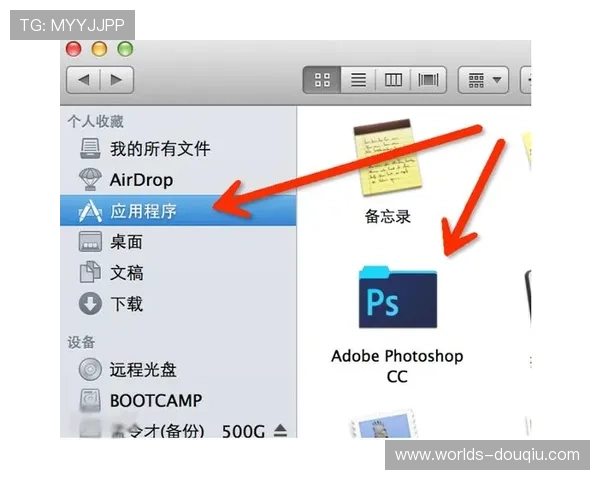Open AirDrop from the sidebar
This screenshot has width=600, height=480.
[140, 180]
